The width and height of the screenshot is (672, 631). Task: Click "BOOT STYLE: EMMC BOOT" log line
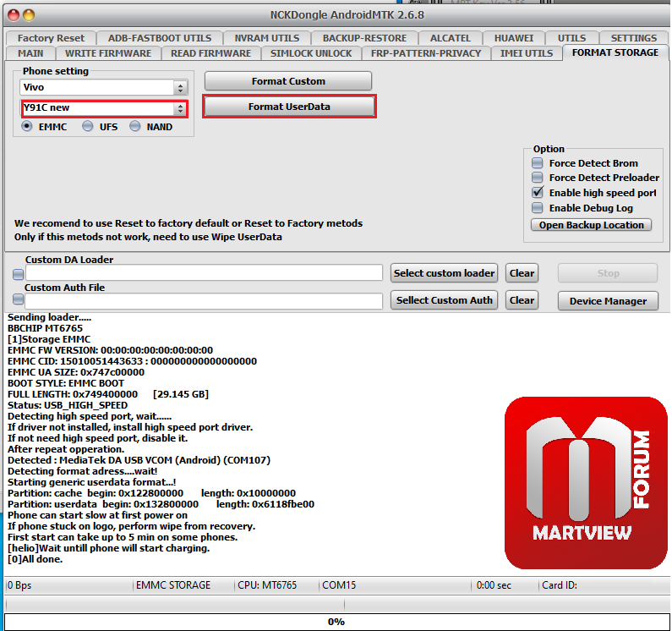[x=66, y=383]
